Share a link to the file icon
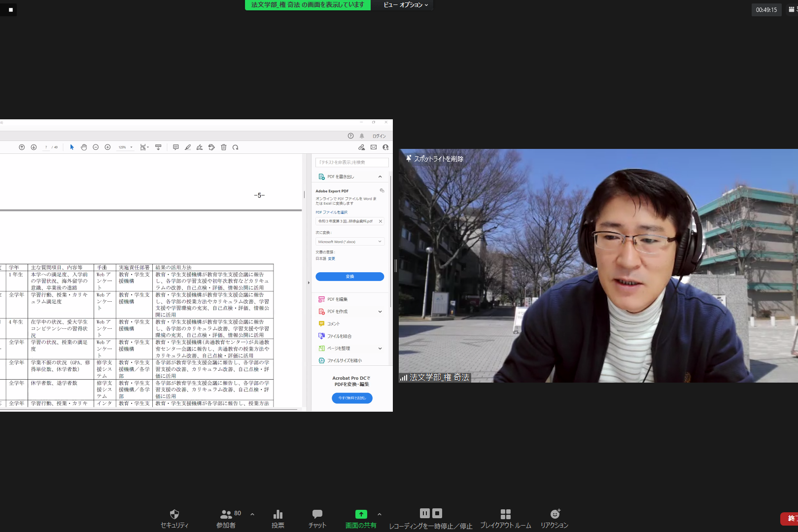 pyautogui.click(x=361, y=147)
